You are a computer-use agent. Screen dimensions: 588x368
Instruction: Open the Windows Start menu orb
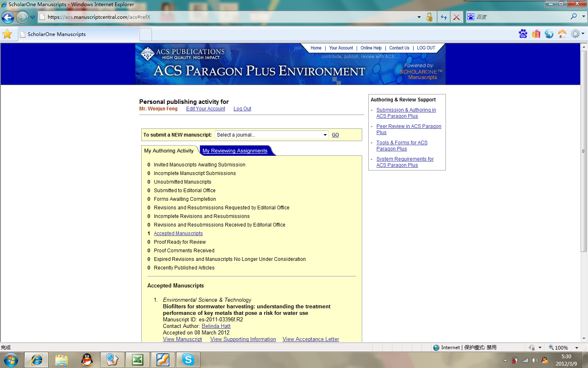coord(11,360)
